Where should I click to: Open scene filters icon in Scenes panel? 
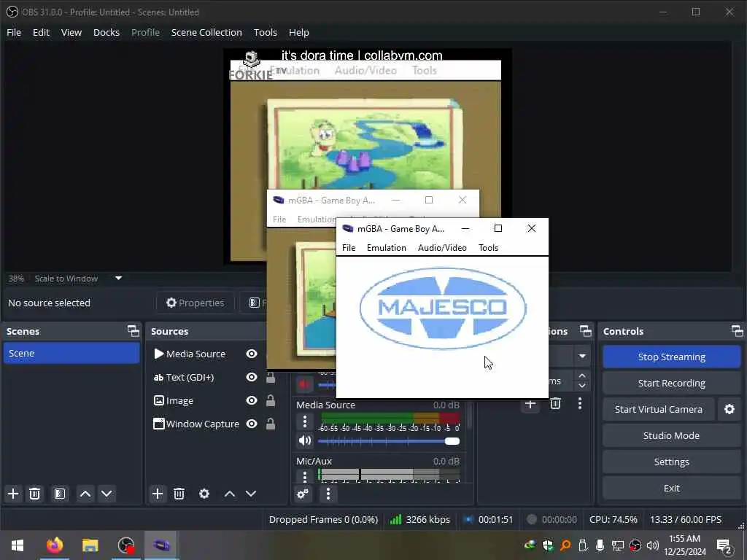[60, 494]
